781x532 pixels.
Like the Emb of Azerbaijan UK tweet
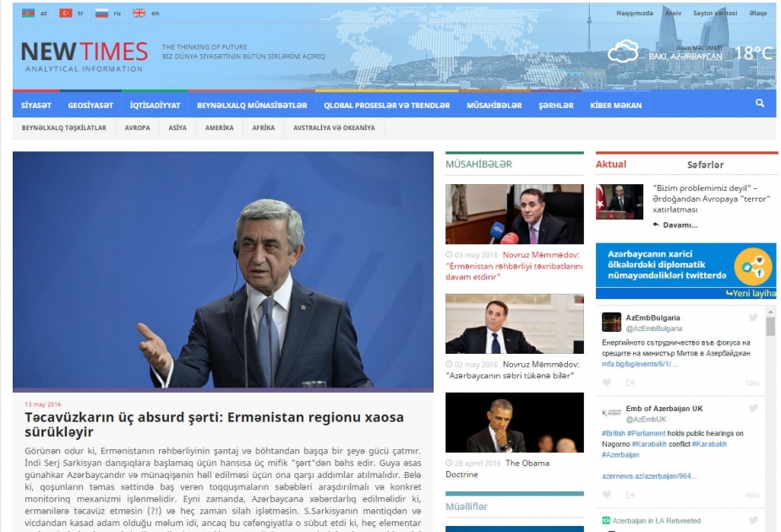tap(607, 495)
